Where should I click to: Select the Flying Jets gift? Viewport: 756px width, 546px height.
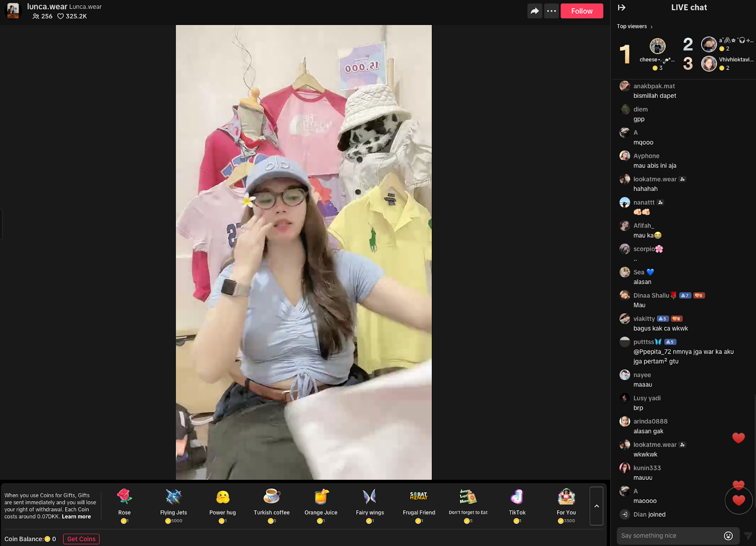tap(173, 502)
